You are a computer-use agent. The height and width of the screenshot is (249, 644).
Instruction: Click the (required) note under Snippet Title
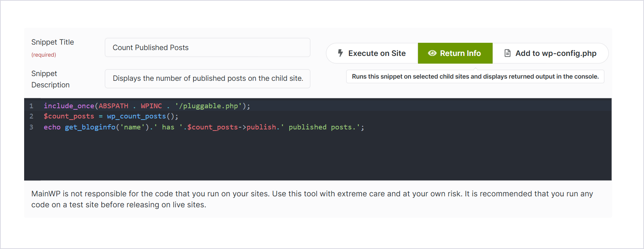tap(44, 55)
